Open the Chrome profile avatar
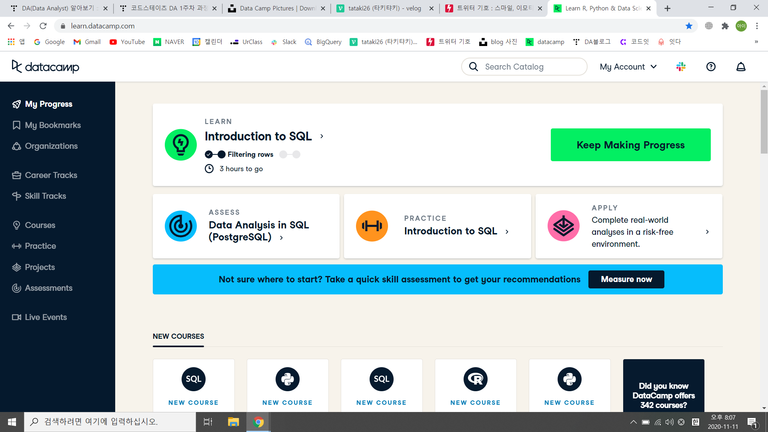 (x=741, y=26)
